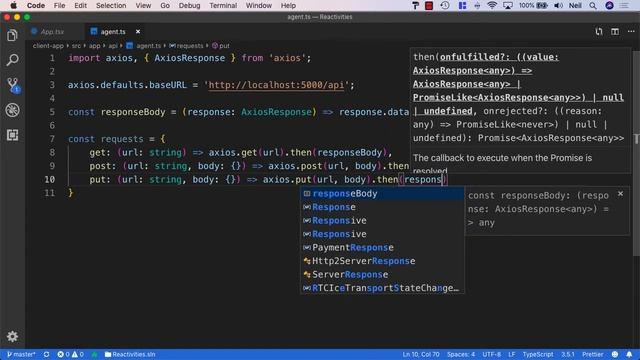Click the feedback smiley icon in status bar
The height and width of the screenshot is (360, 640).
[615, 354]
